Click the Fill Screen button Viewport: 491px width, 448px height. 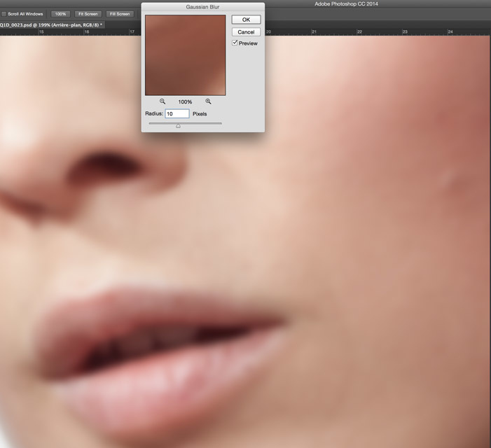pyautogui.click(x=120, y=14)
